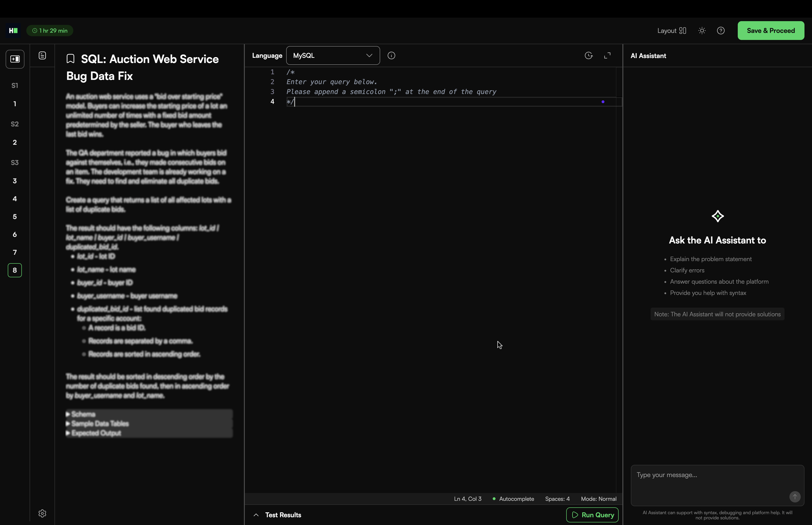Toggle the left sidebar collapse icon
The height and width of the screenshot is (525, 812).
coord(15,59)
